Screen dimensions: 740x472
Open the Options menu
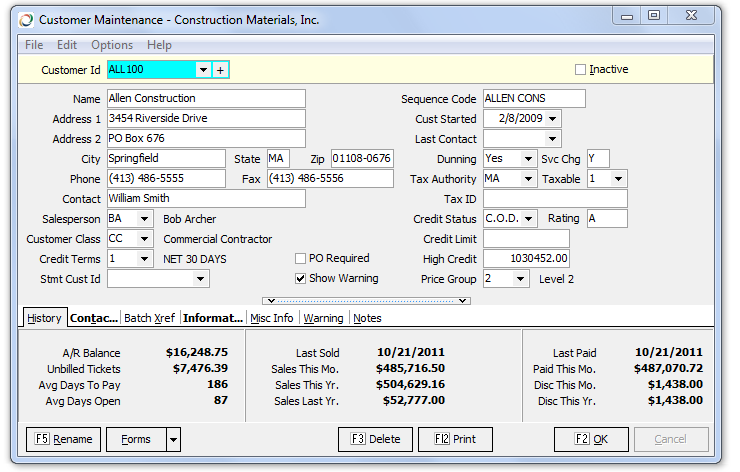(112, 45)
